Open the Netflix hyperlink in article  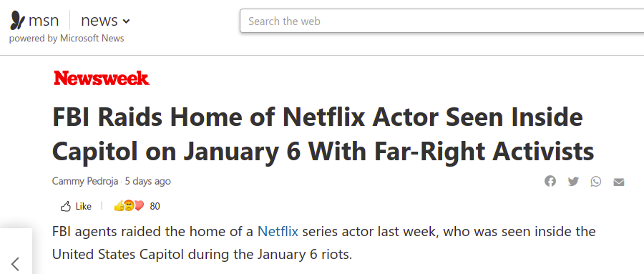(x=278, y=232)
